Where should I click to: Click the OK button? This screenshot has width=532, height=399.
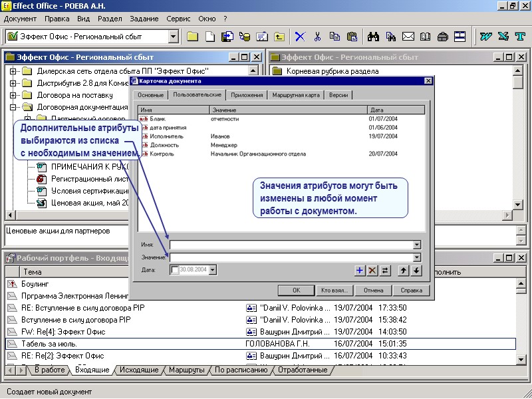[x=297, y=291]
